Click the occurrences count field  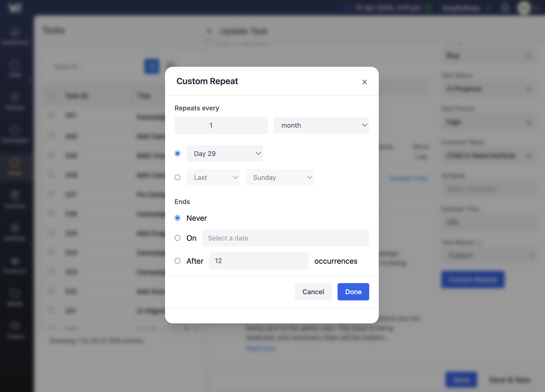click(258, 261)
